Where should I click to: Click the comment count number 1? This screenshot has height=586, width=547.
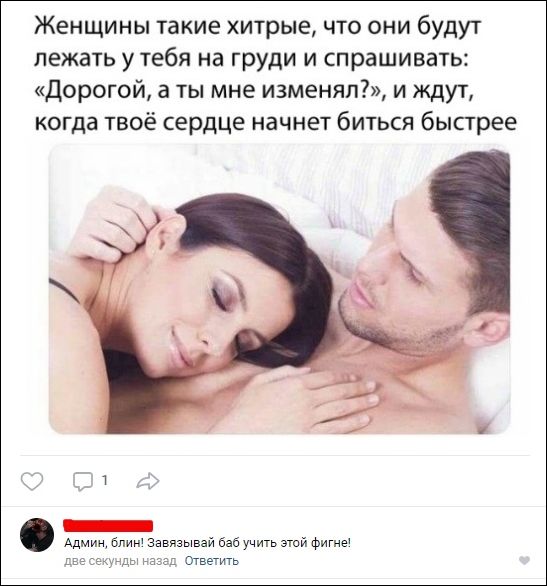[x=105, y=481]
